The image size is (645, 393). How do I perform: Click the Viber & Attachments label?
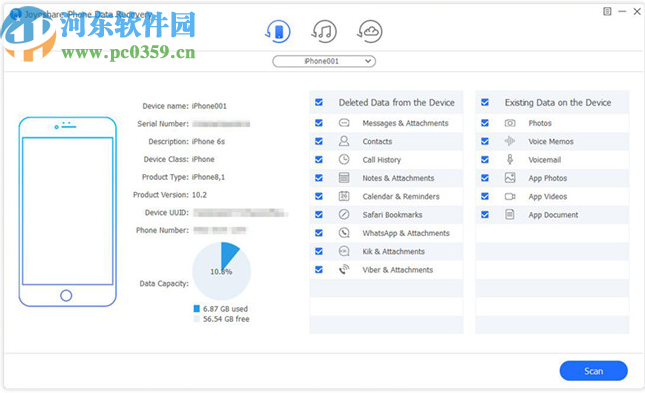pos(398,270)
